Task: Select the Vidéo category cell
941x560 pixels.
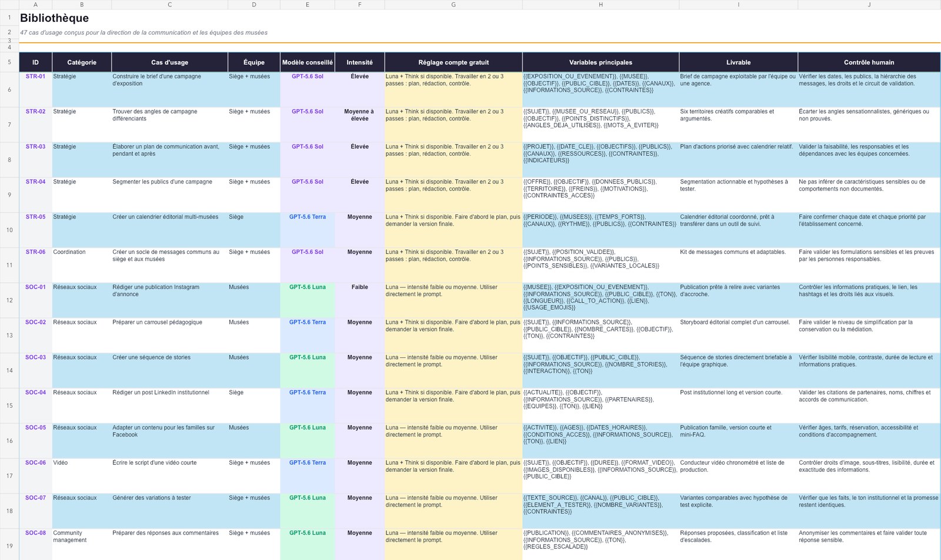Action: [x=82, y=476]
